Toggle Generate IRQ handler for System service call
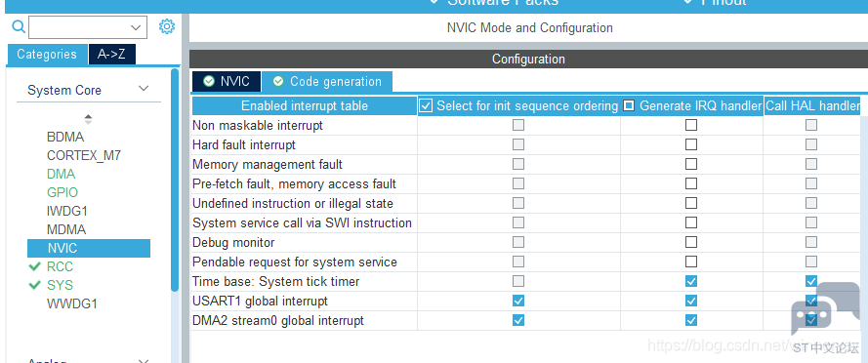868x363 pixels. (691, 222)
